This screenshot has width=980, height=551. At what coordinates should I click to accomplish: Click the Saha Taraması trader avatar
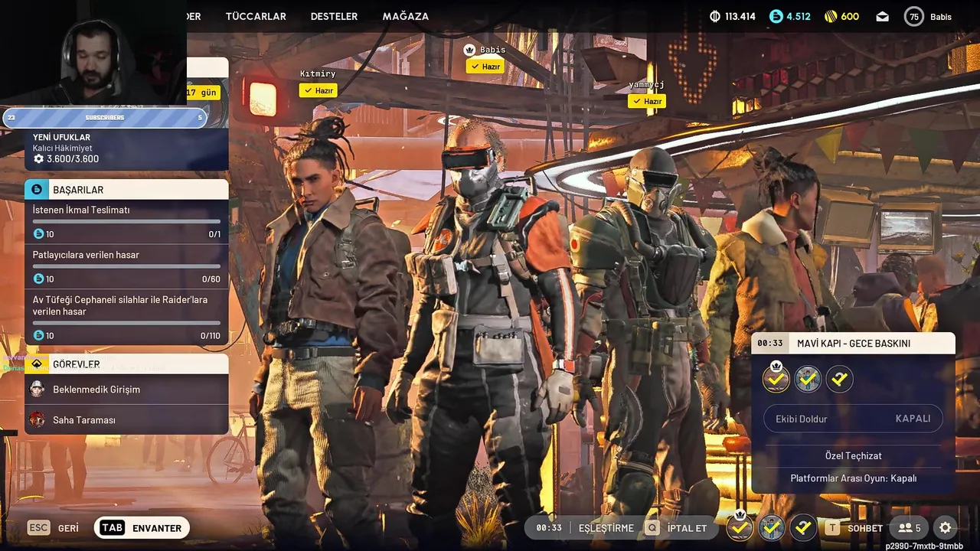pos(37,420)
